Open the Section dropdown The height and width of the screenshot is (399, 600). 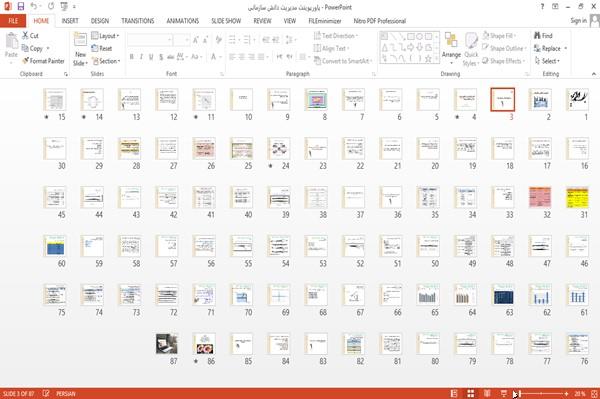106,61
